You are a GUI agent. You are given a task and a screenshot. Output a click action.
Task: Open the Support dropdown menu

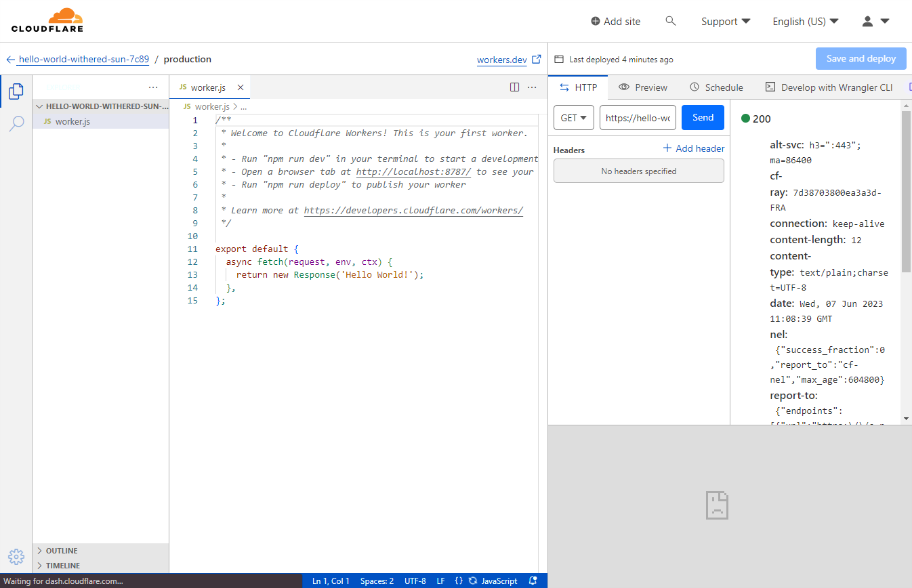(726, 22)
